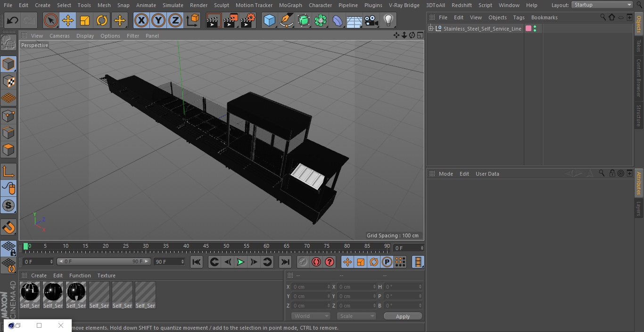Expand Stainless_Steel_Self_Service_Line object tree
This screenshot has width=644, height=332.
[431, 29]
